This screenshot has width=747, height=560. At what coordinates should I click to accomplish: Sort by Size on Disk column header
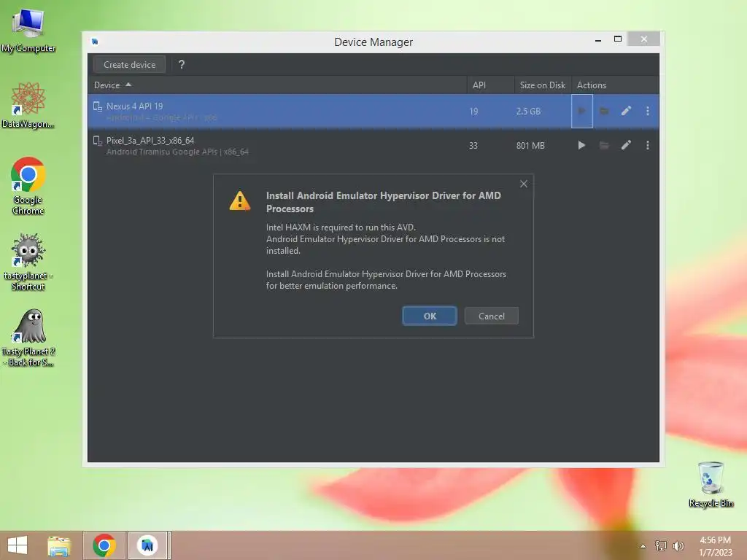coord(543,85)
